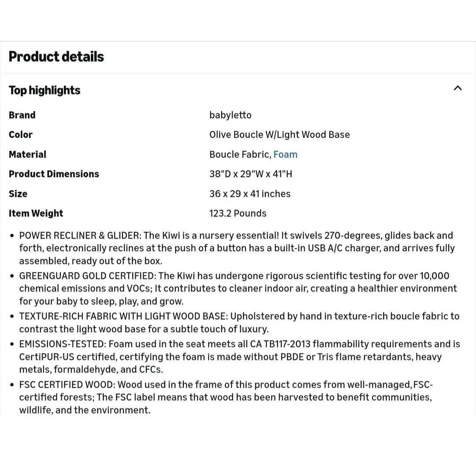
Task: Click the Item Weight label
Action: pyautogui.click(x=36, y=213)
